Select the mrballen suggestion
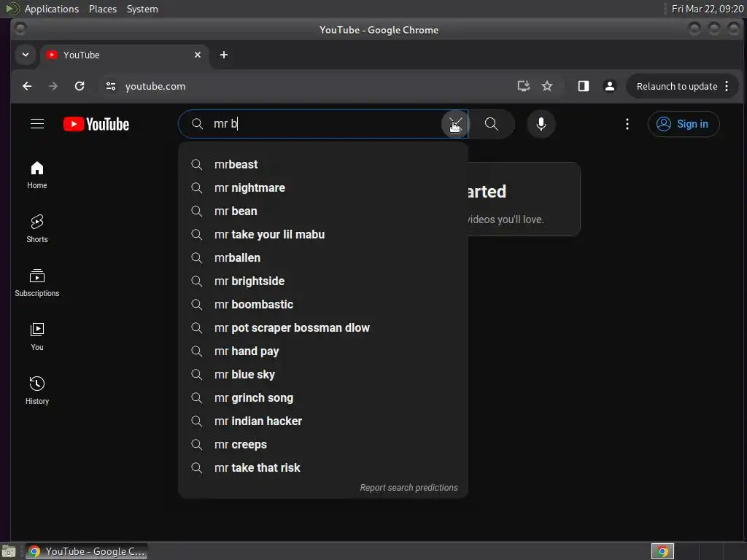This screenshot has height=560, width=747. pos(323,257)
